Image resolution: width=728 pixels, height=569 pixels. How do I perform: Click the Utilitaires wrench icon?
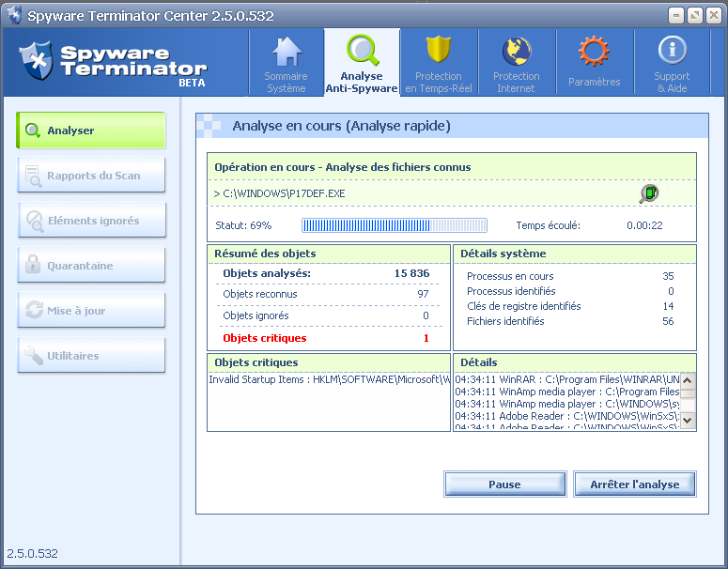34,356
